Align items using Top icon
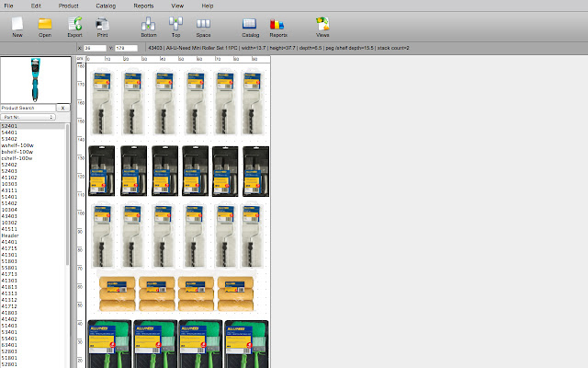Viewport: 588px width, 368px height. click(175, 27)
